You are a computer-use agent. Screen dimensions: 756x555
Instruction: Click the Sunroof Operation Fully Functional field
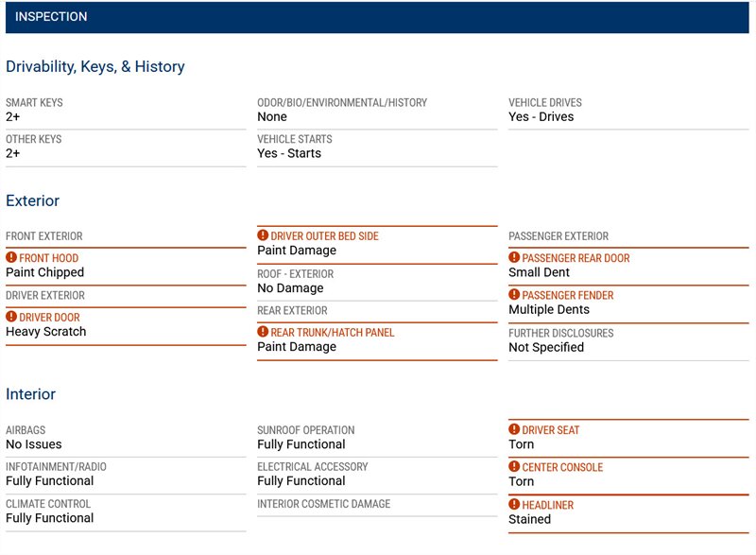click(x=301, y=444)
